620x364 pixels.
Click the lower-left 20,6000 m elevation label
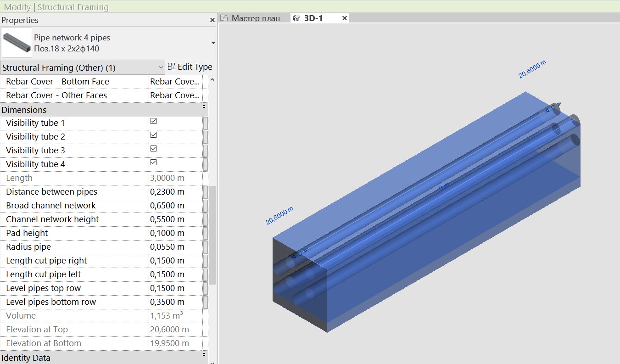click(x=279, y=216)
